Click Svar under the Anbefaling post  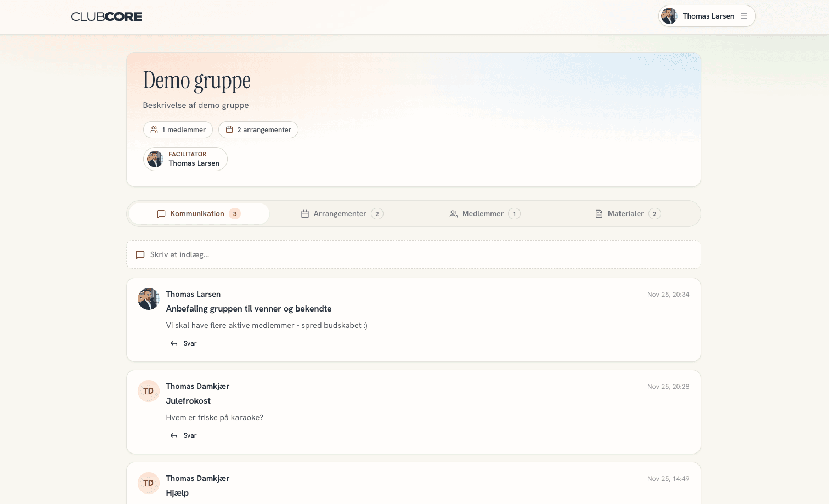[x=190, y=343]
